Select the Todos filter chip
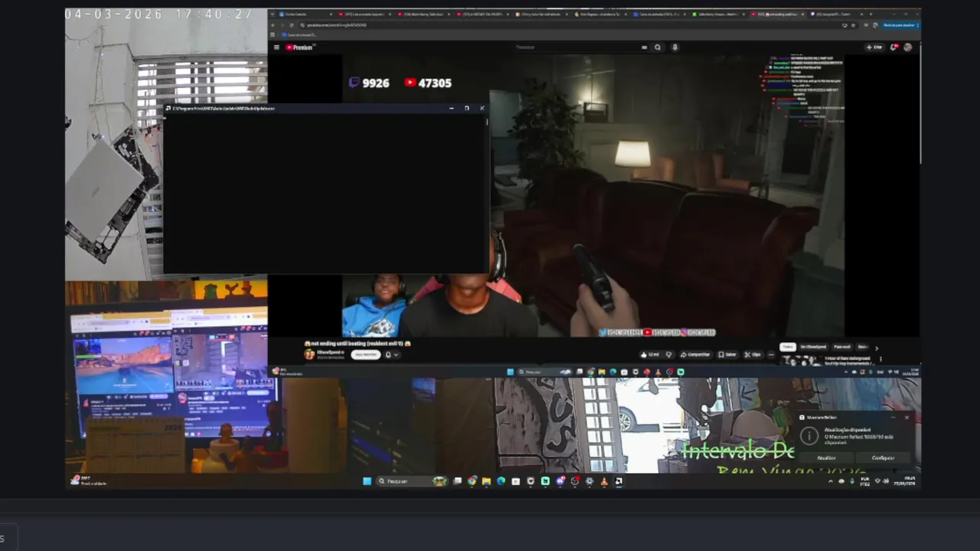Viewport: 980px width, 551px height. tap(788, 347)
